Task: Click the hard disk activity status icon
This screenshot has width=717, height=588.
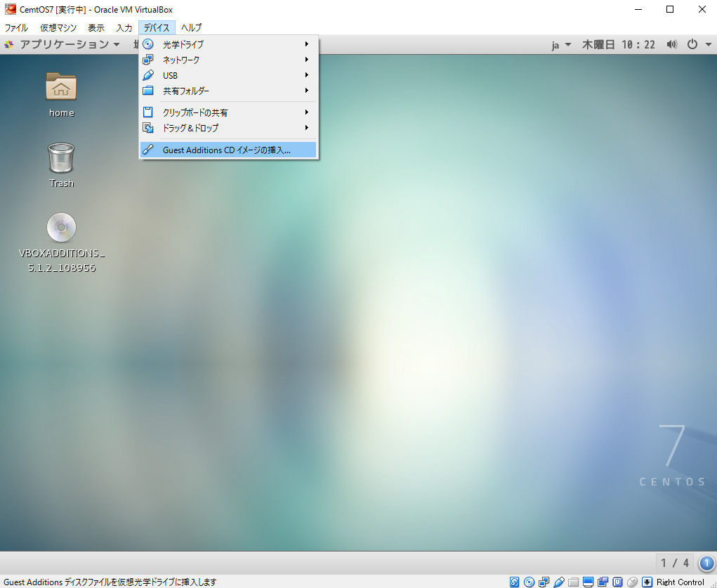Action: 515,582
